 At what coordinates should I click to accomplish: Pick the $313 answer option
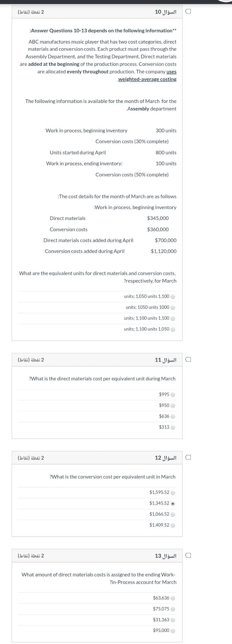pos(173,427)
